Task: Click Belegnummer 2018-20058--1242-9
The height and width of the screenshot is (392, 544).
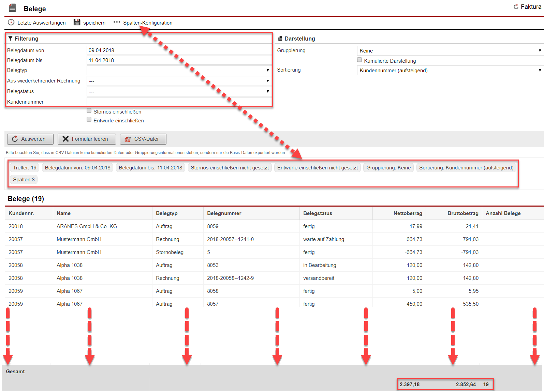Action: [x=231, y=278]
